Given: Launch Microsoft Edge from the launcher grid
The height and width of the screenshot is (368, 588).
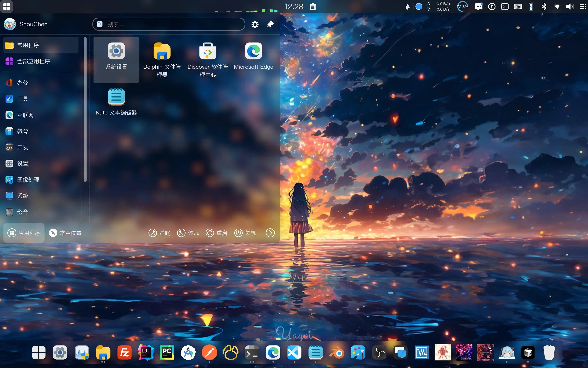Looking at the screenshot, I should pos(253,60).
